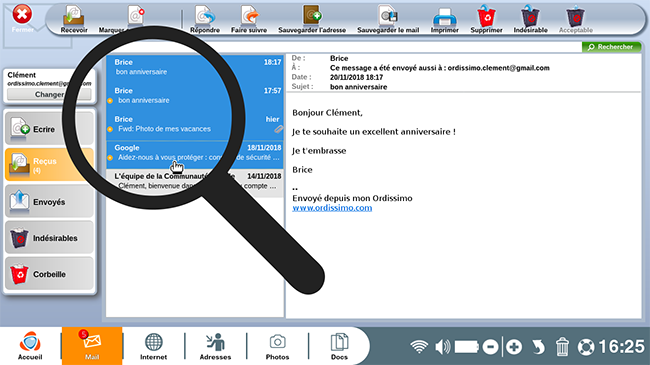650x365 pixels.
Task: Open the Envoyés sent folder
Action: click(x=49, y=202)
